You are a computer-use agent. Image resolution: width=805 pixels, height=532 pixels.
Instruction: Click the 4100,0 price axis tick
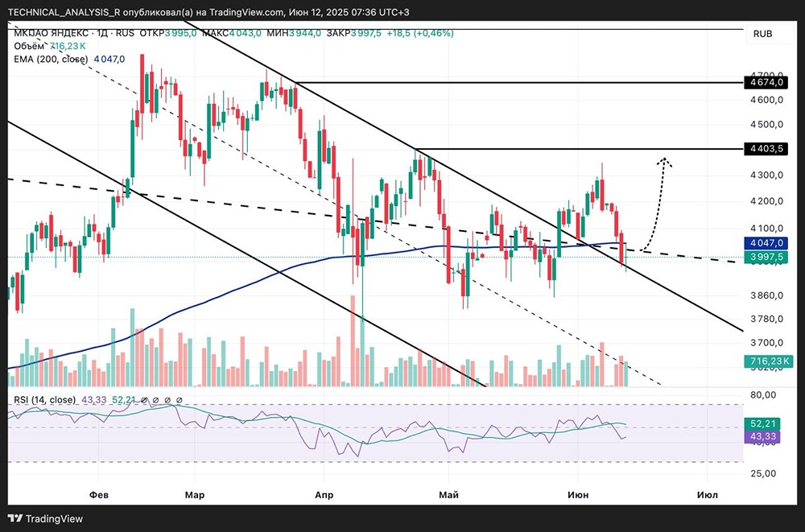[766, 228]
